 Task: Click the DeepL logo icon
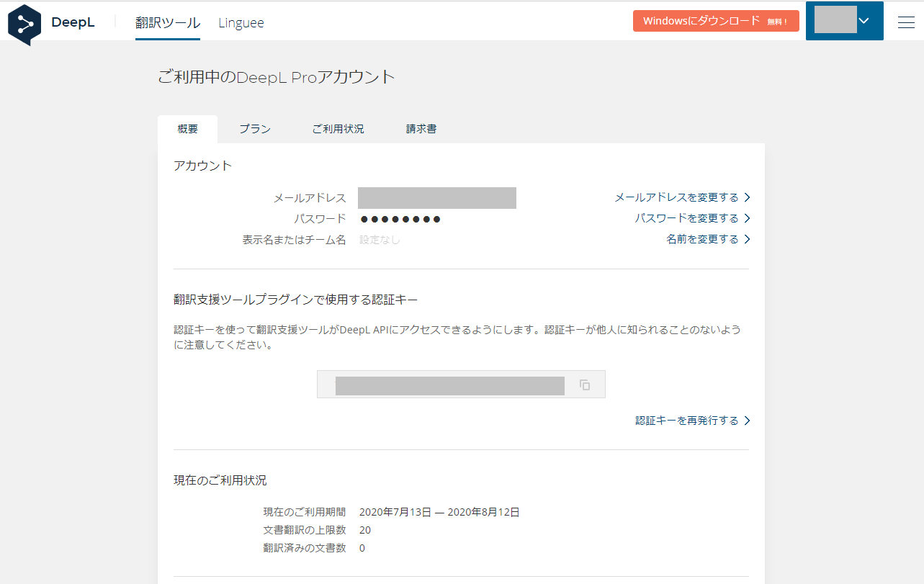point(24,24)
